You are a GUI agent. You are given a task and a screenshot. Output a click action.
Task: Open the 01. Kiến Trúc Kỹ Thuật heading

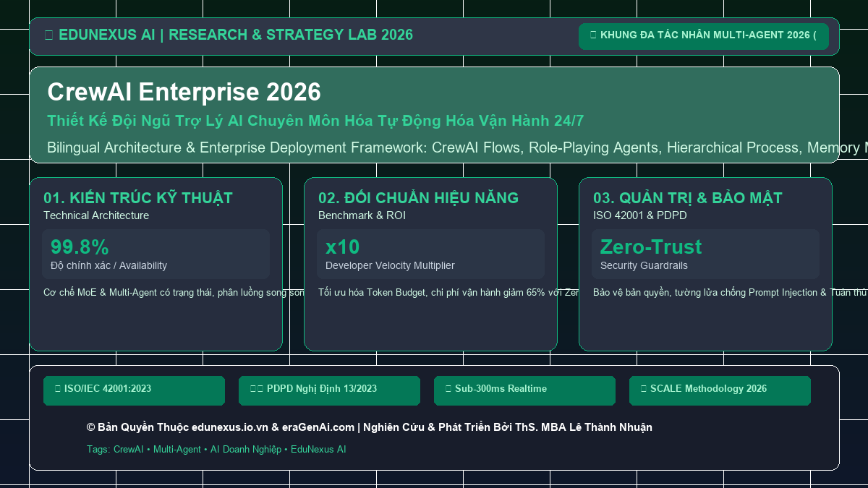[138, 198]
